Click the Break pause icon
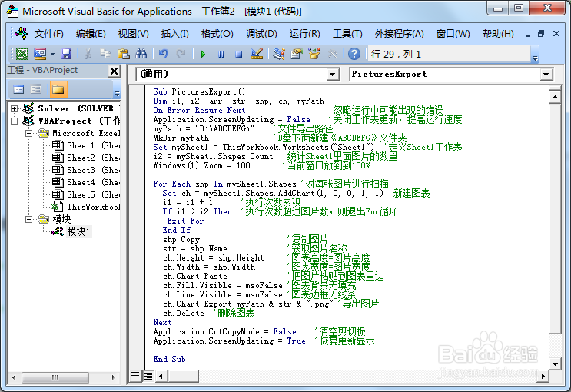The image size is (571, 392). click(x=221, y=55)
